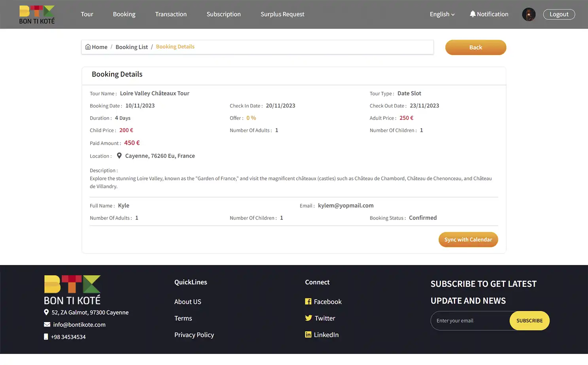Image resolution: width=588 pixels, height=365 pixels.
Task: Navigate to the Tour menu
Action: pos(87,14)
